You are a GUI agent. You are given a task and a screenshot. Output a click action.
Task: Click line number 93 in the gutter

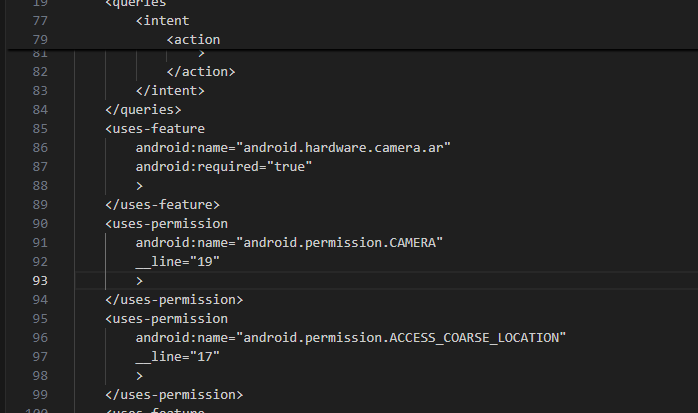pyautogui.click(x=40, y=280)
